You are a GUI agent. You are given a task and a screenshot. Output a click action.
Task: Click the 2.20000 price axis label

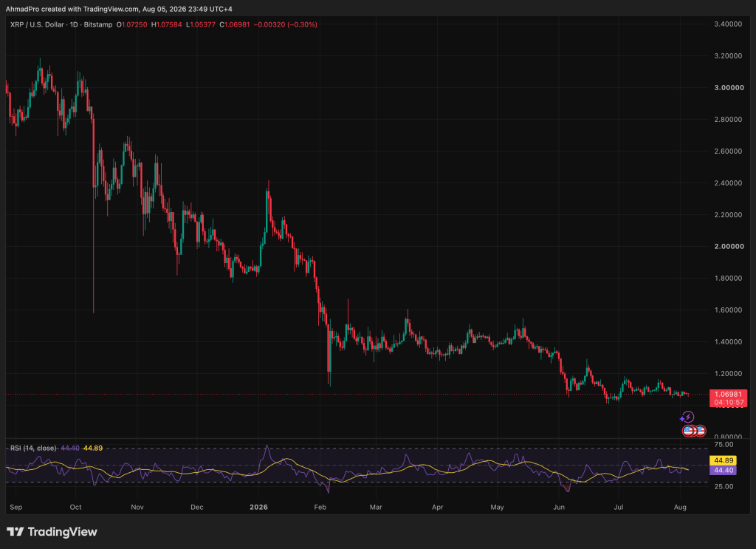coord(728,215)
